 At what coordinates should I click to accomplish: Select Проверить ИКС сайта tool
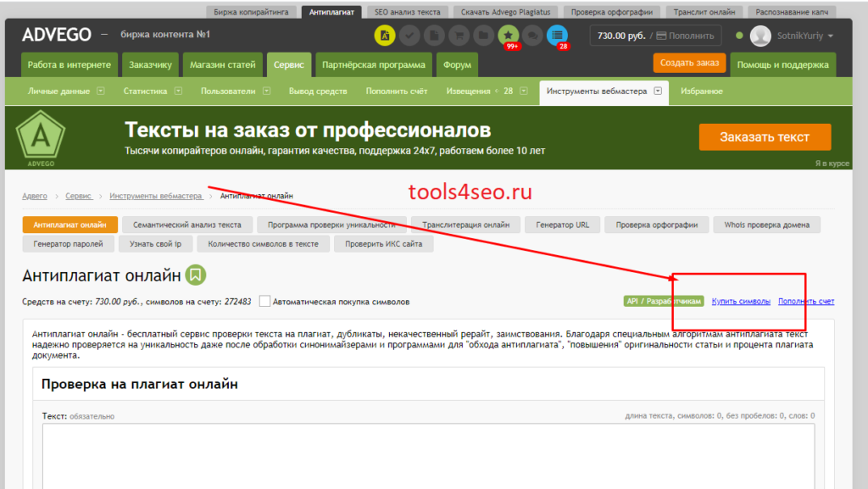[x=384, y=243]
